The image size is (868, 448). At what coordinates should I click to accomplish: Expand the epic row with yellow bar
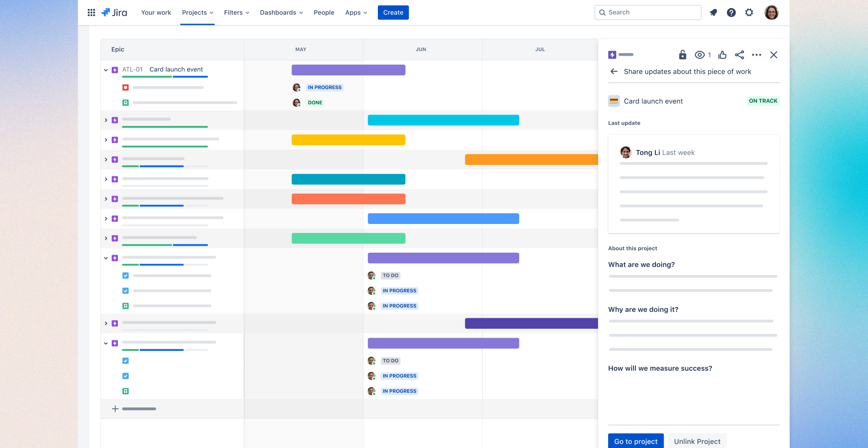[x=106, y=140]
